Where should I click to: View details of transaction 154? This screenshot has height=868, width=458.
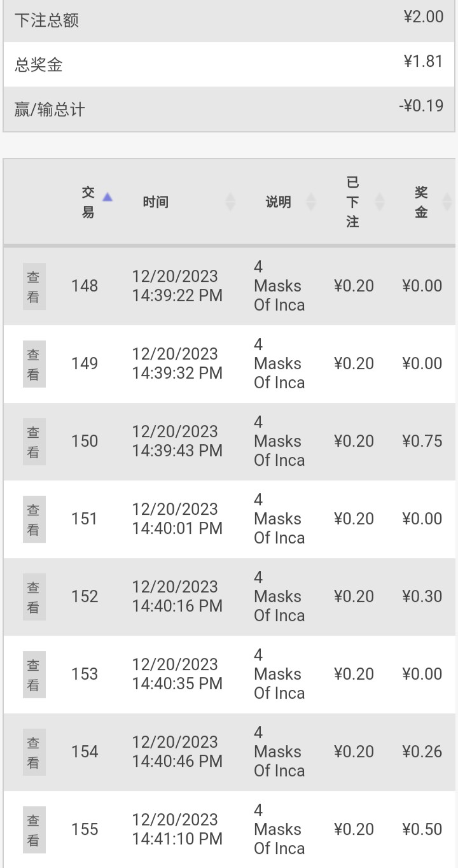[34, 752]
